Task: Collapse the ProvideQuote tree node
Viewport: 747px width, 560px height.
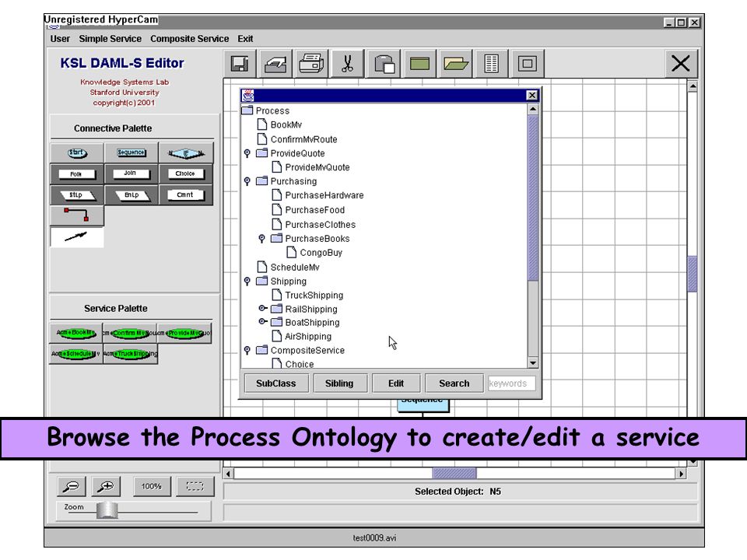Action: coord(247,153)
